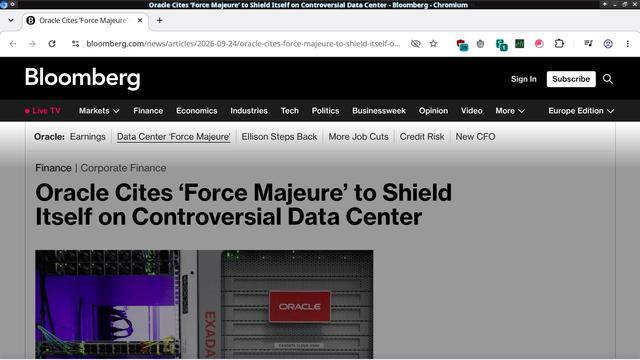This screenshot has height=360, width=640.
Task: Open the media control playlist icon
Action: coord(588,44)
